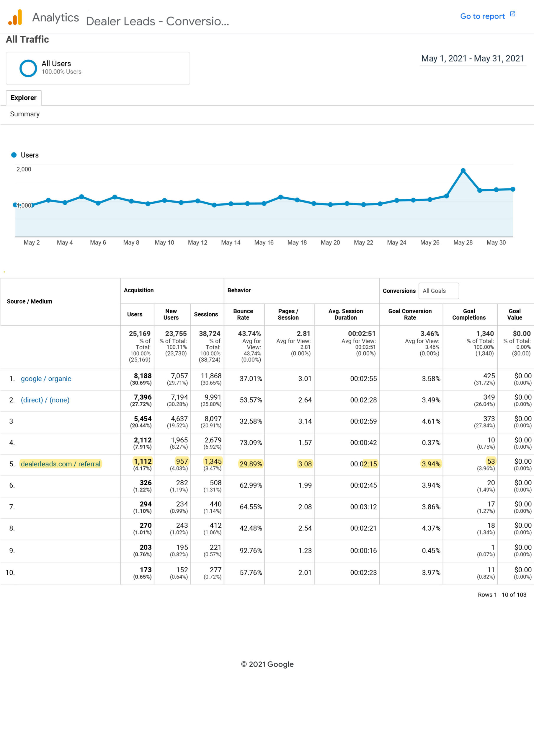Image resolution: width=534 pixels, height=756 pixels.
Task: Click the Rows 1 - 10 of 103 text
Action: tap(502, 595)
